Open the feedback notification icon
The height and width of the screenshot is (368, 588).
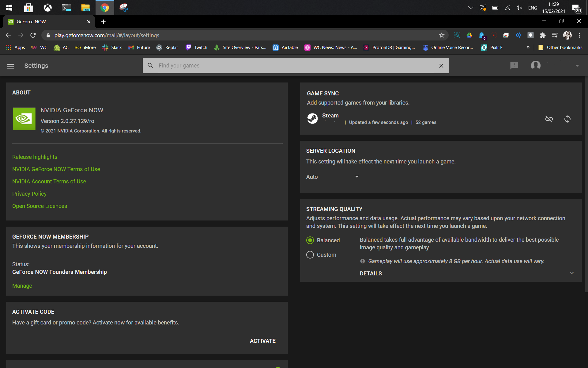coord(514,65)
